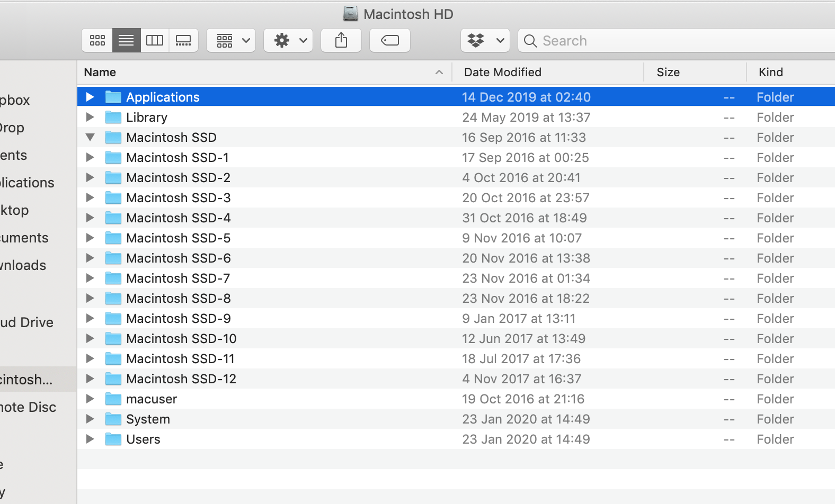Click date 24 May 2019 at 13:37
The image size is (835, 504).
click(x=526, y=118)
